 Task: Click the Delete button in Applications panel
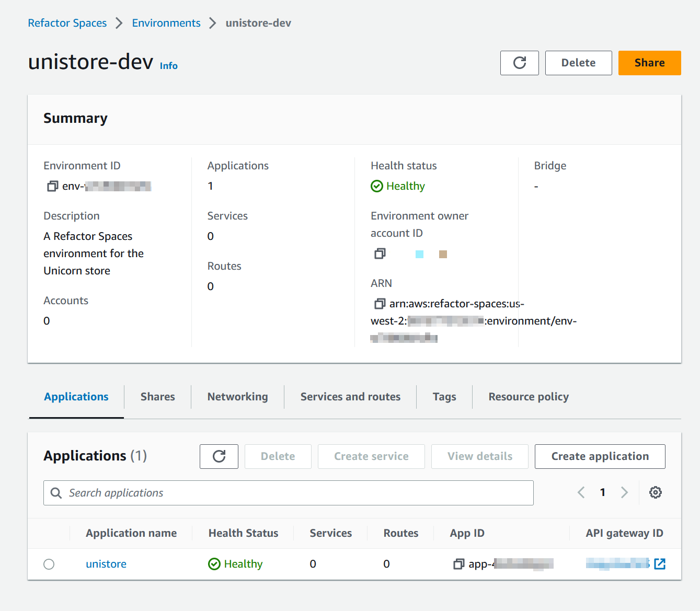click(x=278, y=456)
